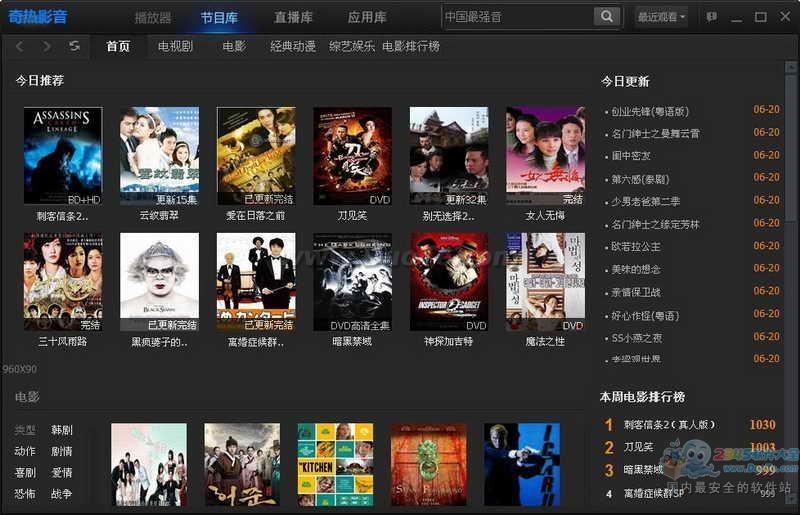Open ranking entry 3 暗黑禁域

643,470
